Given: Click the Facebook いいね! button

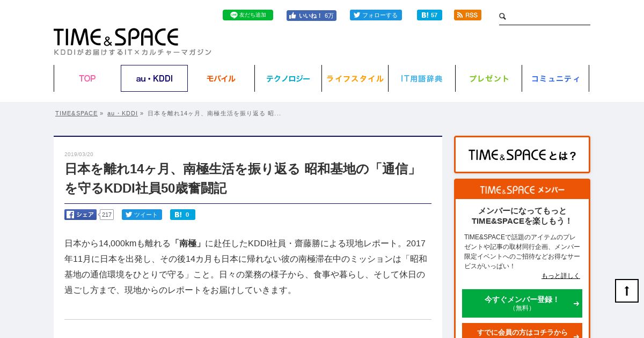Looking at the screenshot, I should 311,16.
